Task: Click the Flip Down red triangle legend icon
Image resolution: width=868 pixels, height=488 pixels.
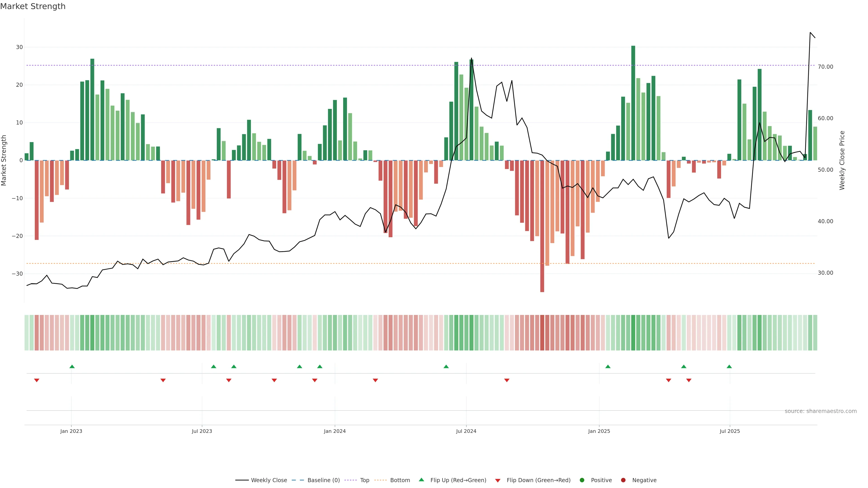Action: 498,481
